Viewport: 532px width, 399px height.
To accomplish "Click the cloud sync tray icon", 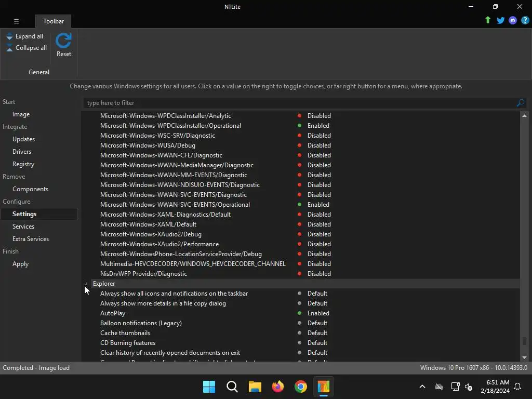I will pyautogui.click(x=439, y=387).
